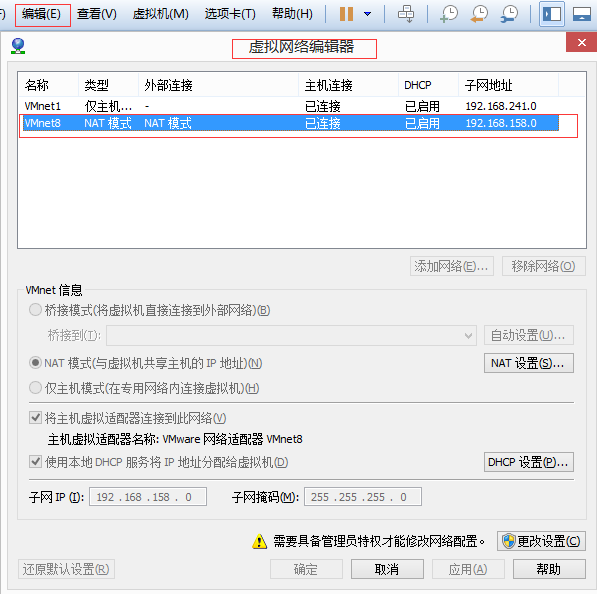Click the 添加网络(E)... button
597x594 pixels.
[452, 266]
